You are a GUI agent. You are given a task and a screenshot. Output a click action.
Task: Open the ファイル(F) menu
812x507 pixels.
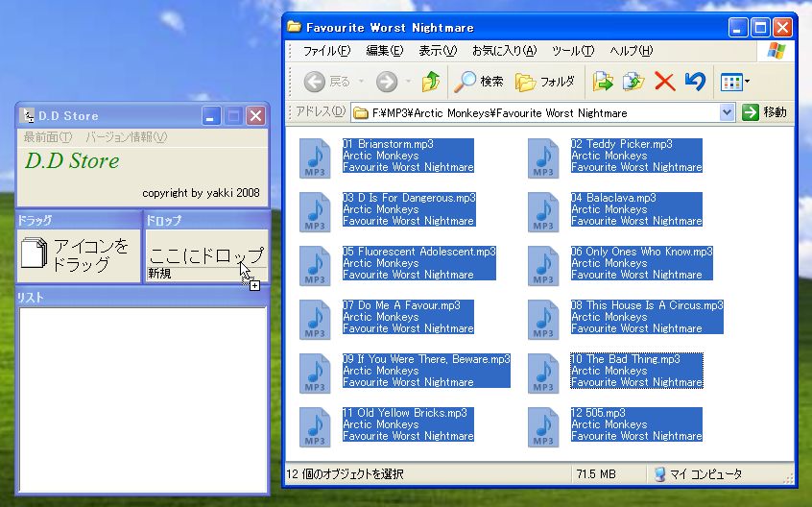coord(326,51)
